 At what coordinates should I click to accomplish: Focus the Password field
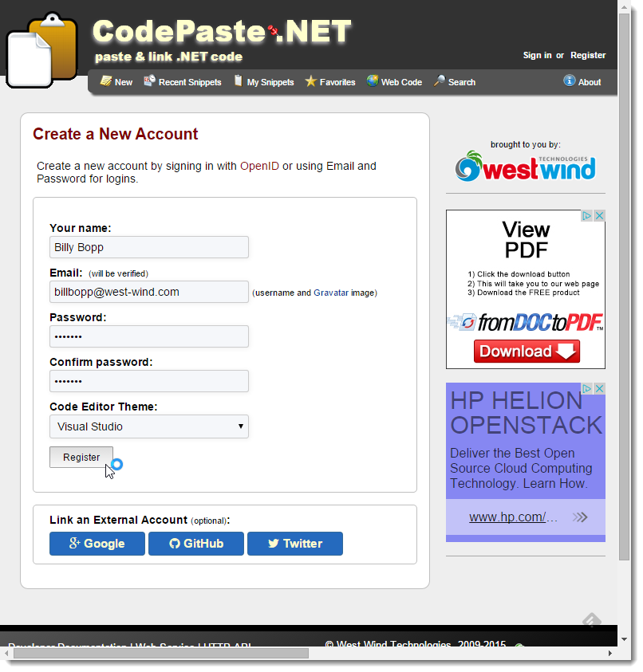pos(149,336)
